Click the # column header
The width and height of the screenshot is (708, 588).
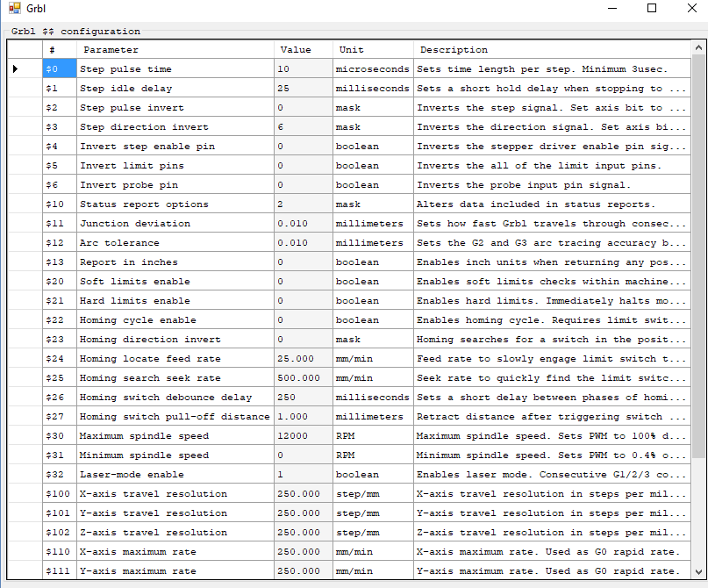pos(60,50)
